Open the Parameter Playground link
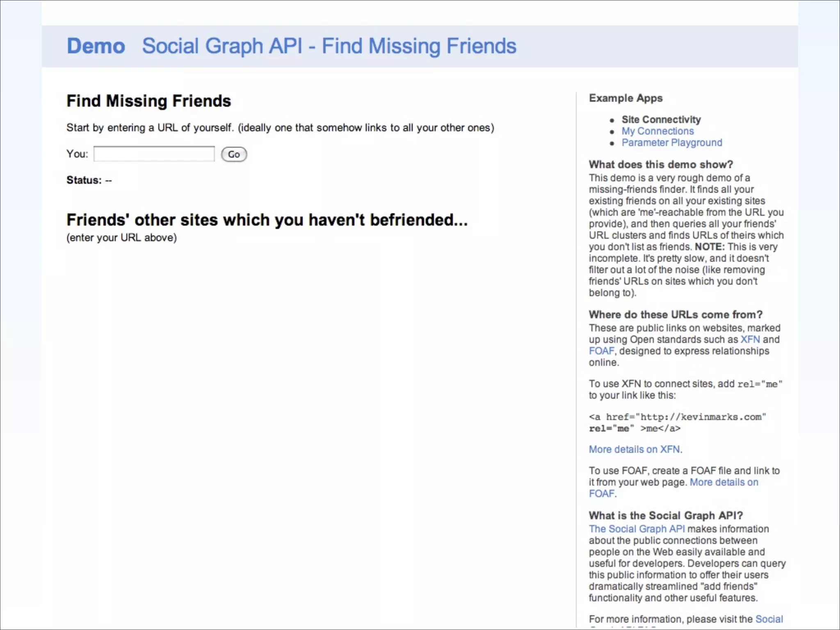The height and width of the screenshot is (630, 840). click(671, 142)
